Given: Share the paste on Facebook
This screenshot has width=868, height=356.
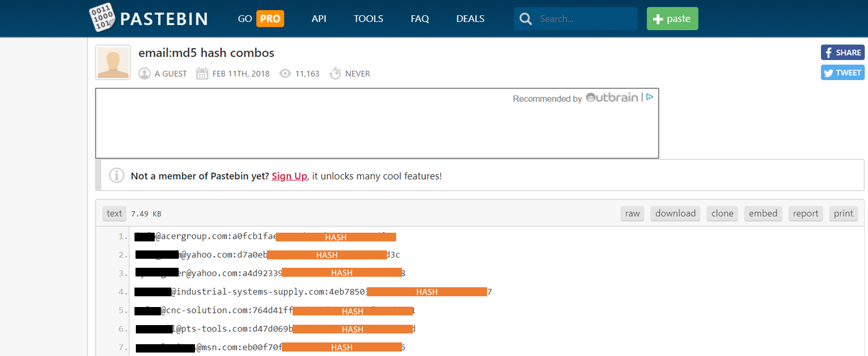Looking at the screenshot, I should (842, 52).
